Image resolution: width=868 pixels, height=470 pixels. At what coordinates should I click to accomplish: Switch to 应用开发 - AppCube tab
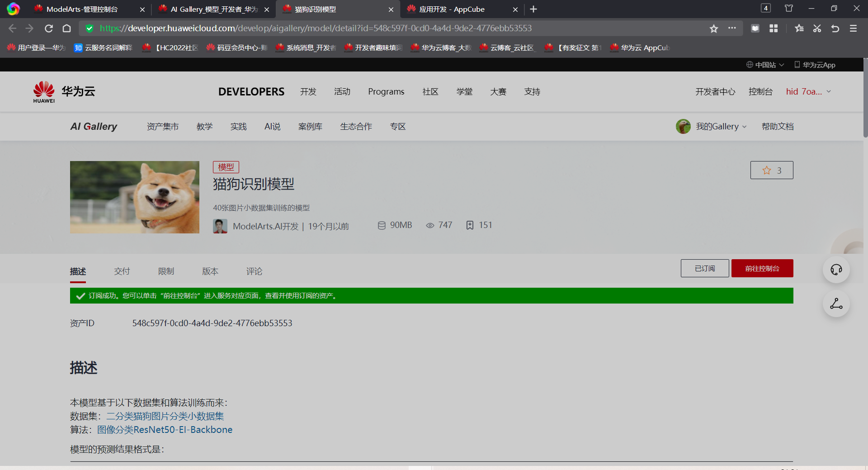(452, 9)
